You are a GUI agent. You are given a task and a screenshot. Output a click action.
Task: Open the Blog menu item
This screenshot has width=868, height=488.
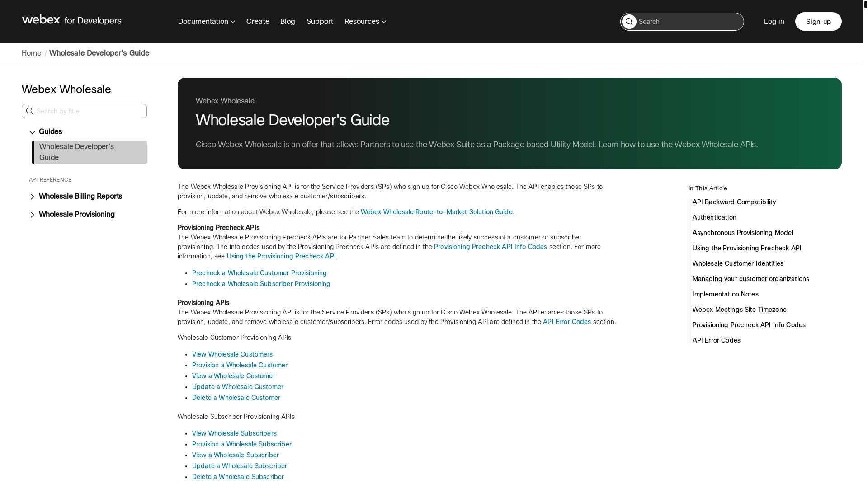288,21
